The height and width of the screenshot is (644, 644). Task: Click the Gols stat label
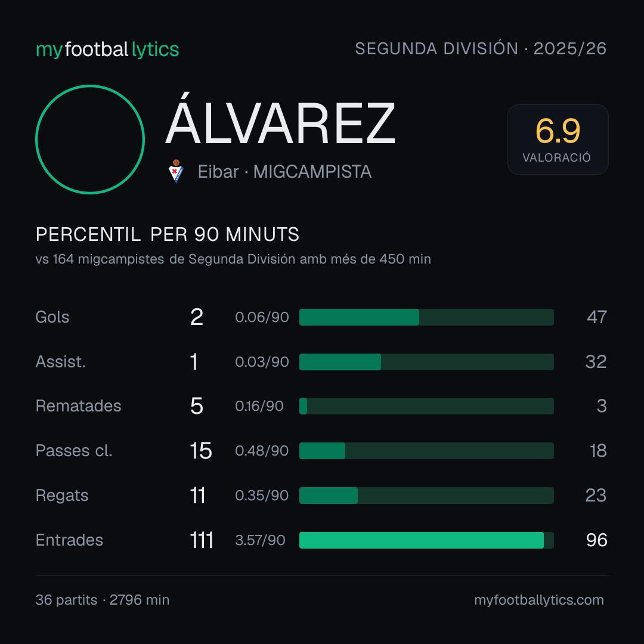[52, 317]
